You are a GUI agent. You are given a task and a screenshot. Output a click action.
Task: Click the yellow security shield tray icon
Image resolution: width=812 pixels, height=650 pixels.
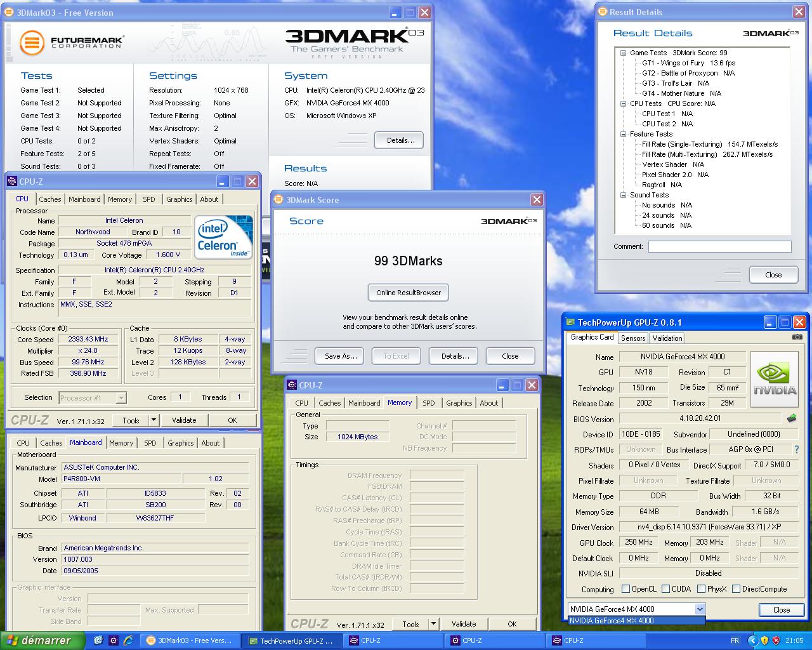[x=764, y=640]
